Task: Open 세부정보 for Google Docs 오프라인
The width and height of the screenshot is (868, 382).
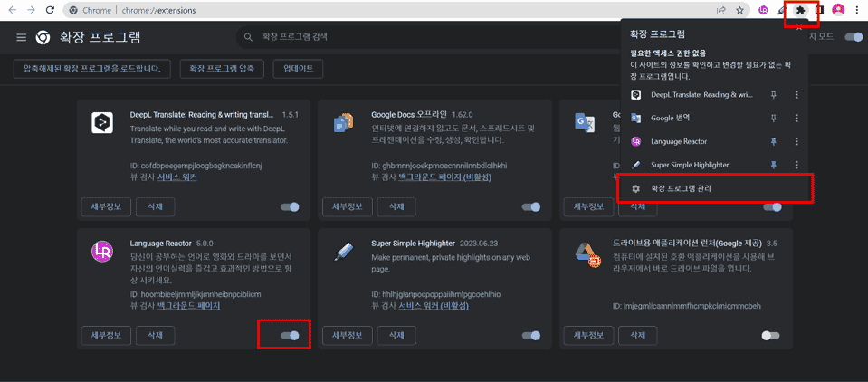Action: [347, 207]
